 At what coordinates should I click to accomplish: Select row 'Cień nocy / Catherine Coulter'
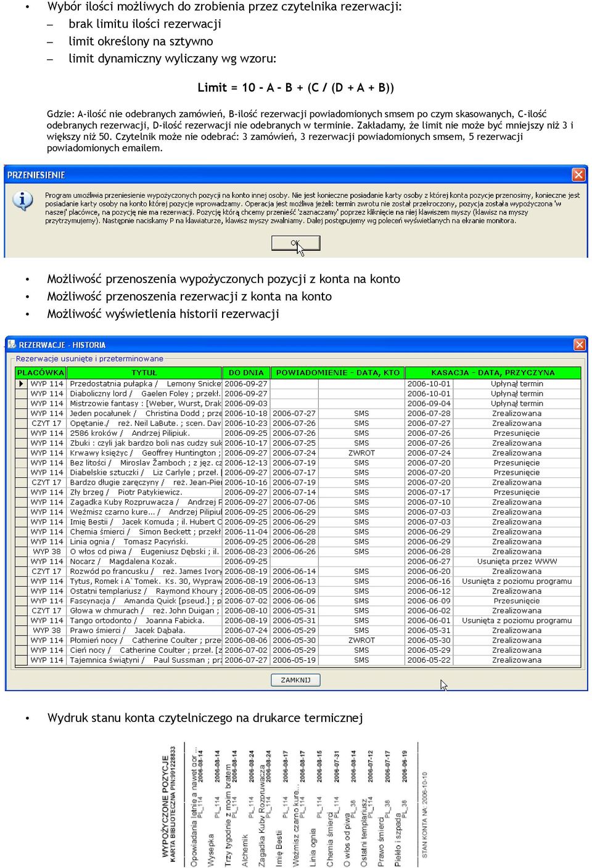tap(297, 650)
